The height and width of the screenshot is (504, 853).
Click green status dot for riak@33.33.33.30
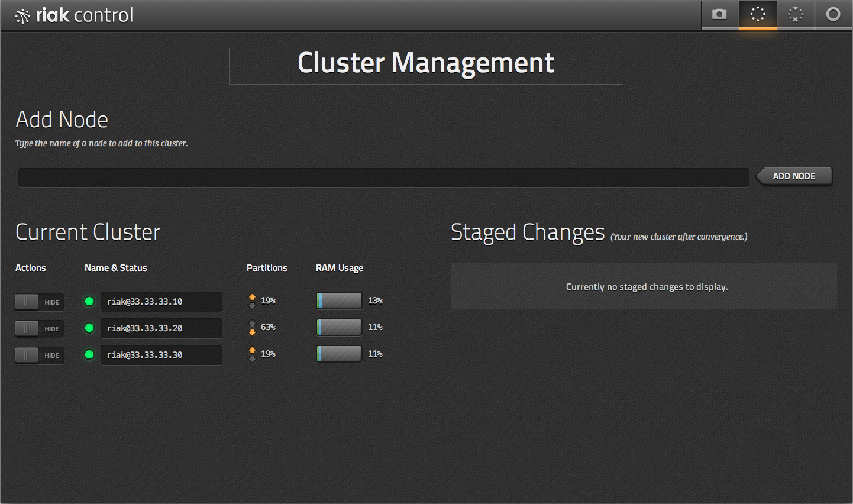[x=89, y=355]
